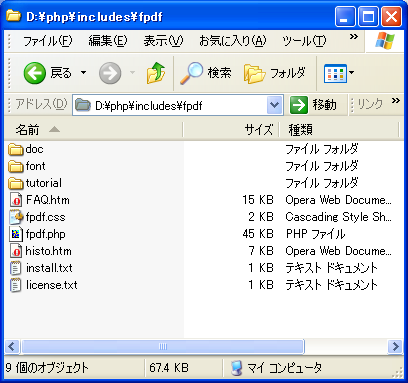The width and height of the screenshot is (408, 383).
Task: Click the scrollbar left arrow
Action: click(12, 346)
